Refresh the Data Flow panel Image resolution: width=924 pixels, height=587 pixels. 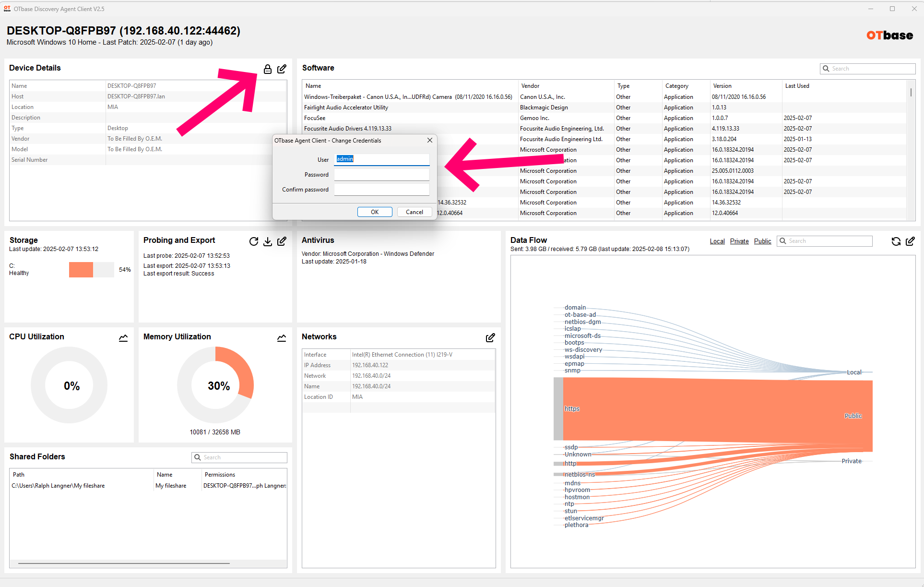tap(896, 241)
